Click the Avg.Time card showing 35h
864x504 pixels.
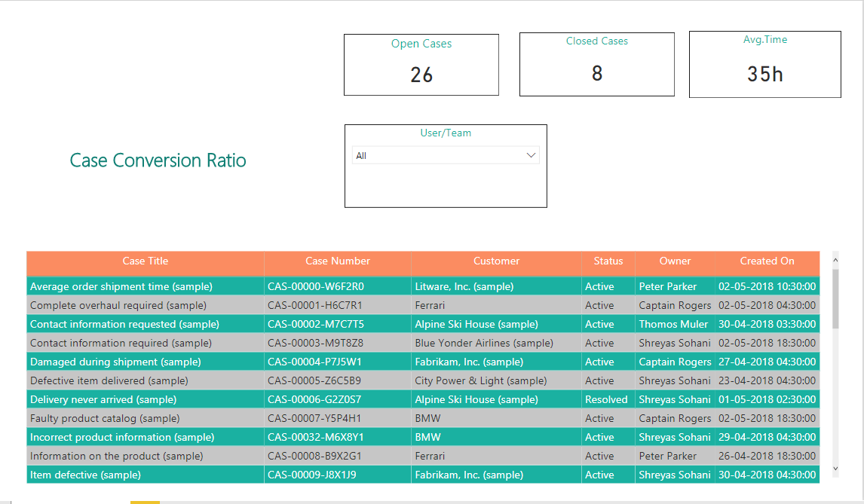click(x=764, y=65)
